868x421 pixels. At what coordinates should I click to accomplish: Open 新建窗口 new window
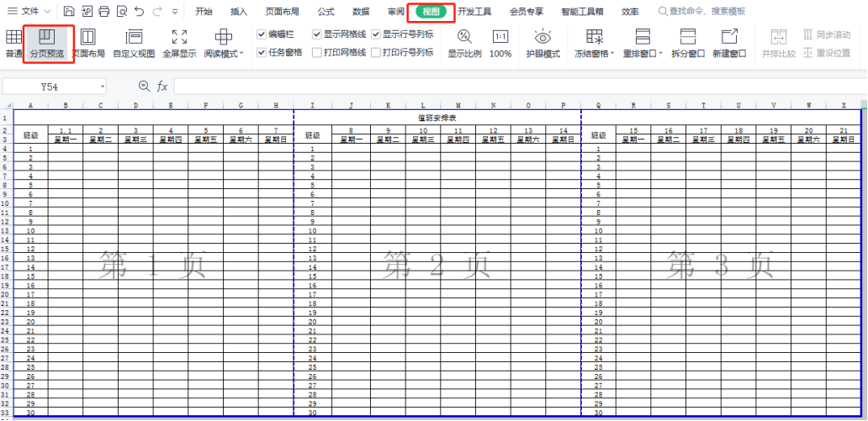tap(729, 45)
